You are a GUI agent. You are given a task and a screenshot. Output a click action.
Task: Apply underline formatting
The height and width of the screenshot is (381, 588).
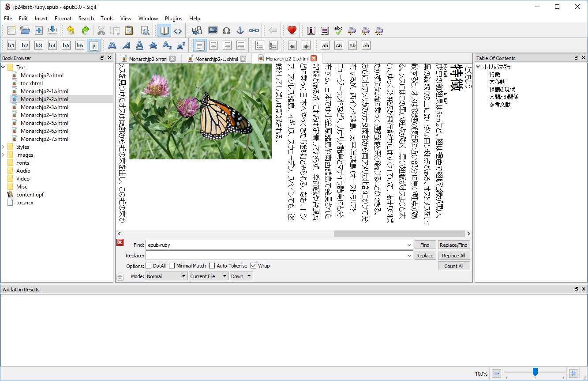click(140, 45)
